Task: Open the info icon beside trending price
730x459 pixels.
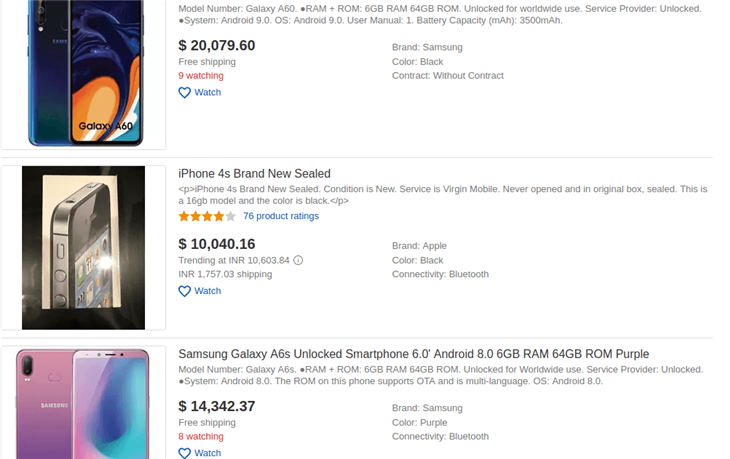Action: click(x=298, y=260)
